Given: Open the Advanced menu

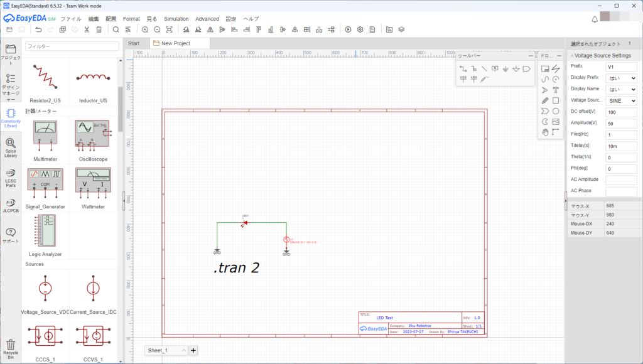Looking at the screenshot, I should point(207,19).
